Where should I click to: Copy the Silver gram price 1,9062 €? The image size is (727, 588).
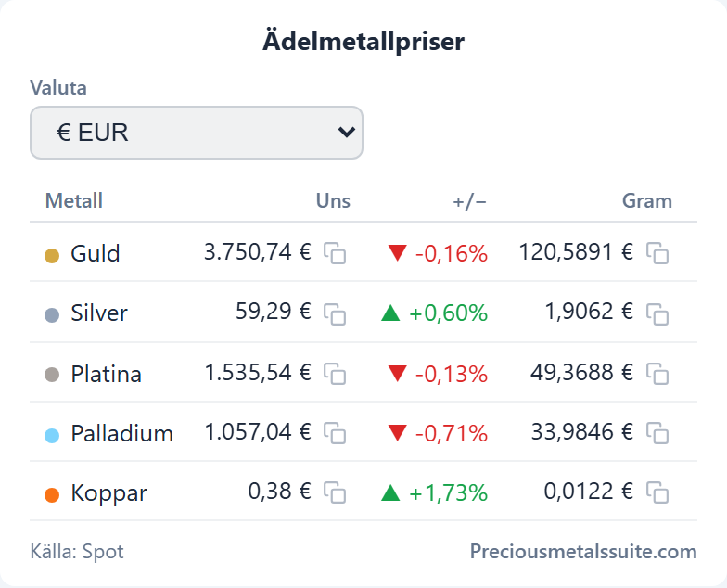click(x=657, y=314)
